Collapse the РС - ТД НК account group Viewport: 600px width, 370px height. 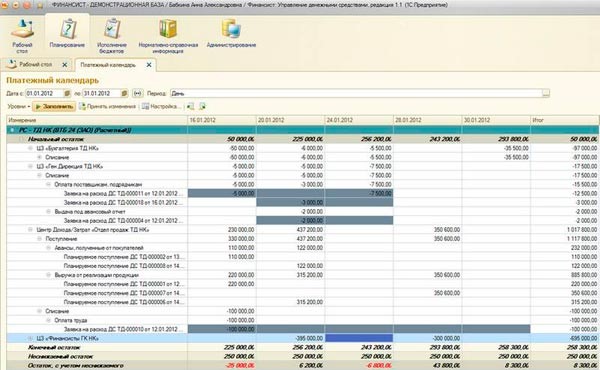pos(12,130)
